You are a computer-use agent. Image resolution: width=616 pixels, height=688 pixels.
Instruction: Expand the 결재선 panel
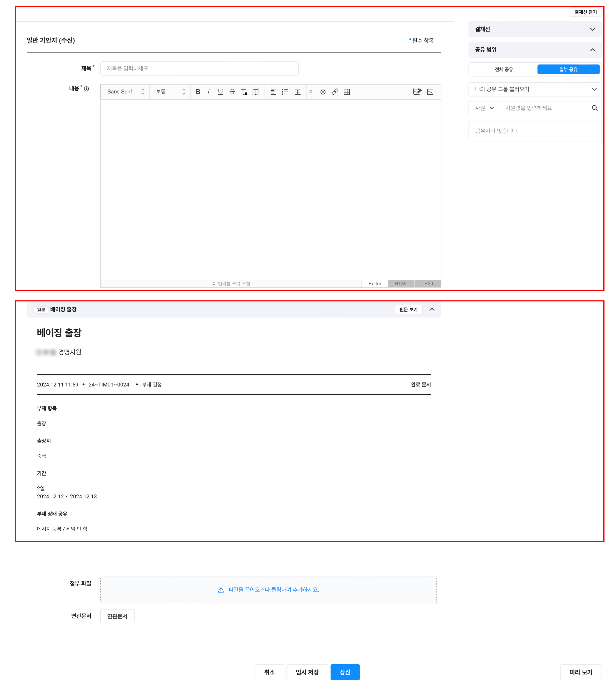[x=535, y=30]
